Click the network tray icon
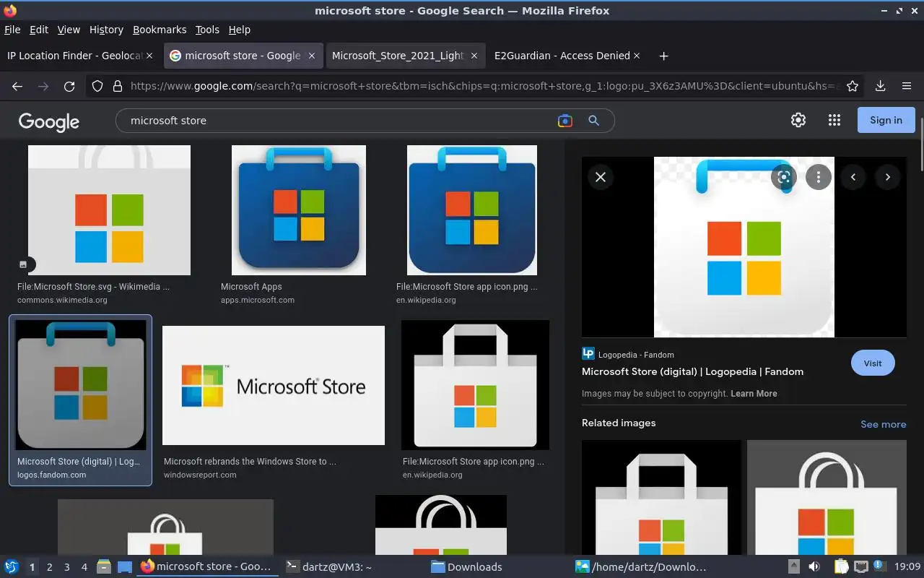The image size is (924, 578). click(861, 566)
